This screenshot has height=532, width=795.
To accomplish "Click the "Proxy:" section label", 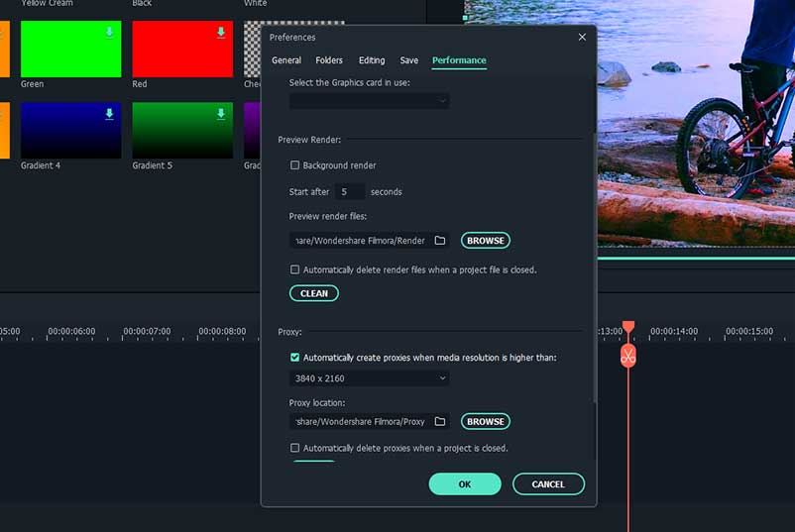I will pos(289,332).
